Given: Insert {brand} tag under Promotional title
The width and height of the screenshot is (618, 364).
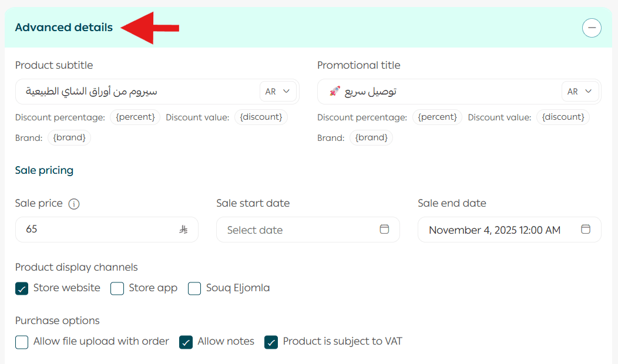Looking at the screenshot, I should tap(371, 138).
